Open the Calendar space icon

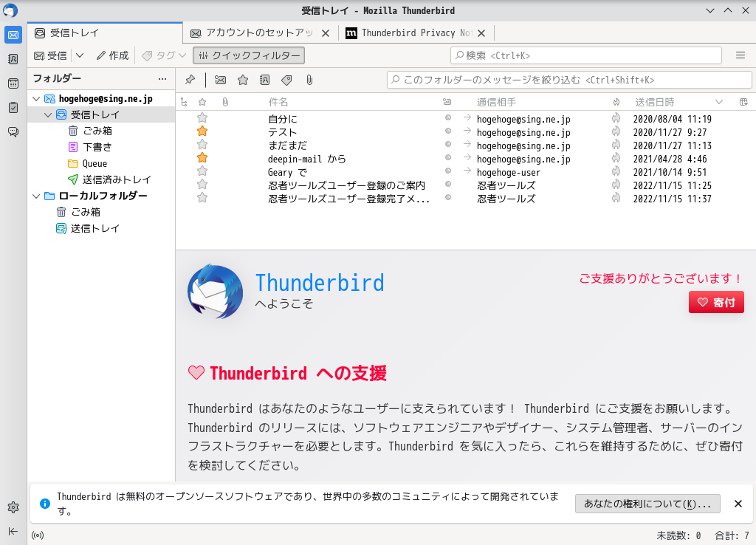(13, 83)
